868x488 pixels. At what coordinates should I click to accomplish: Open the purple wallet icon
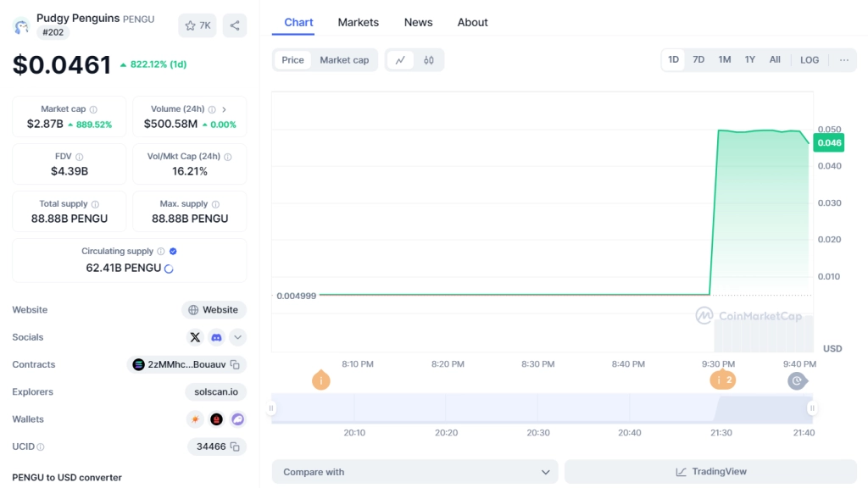(x=238, y=419)
